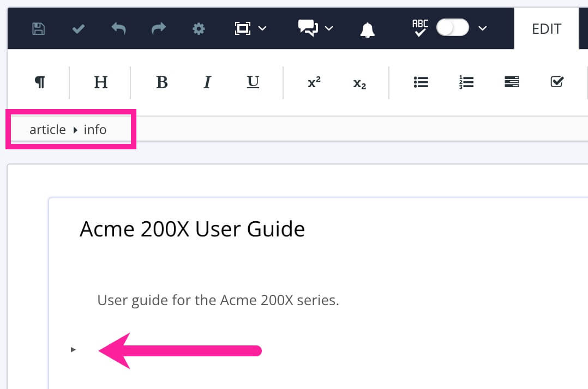Insert a numbered list

click(x=466, y=82)
